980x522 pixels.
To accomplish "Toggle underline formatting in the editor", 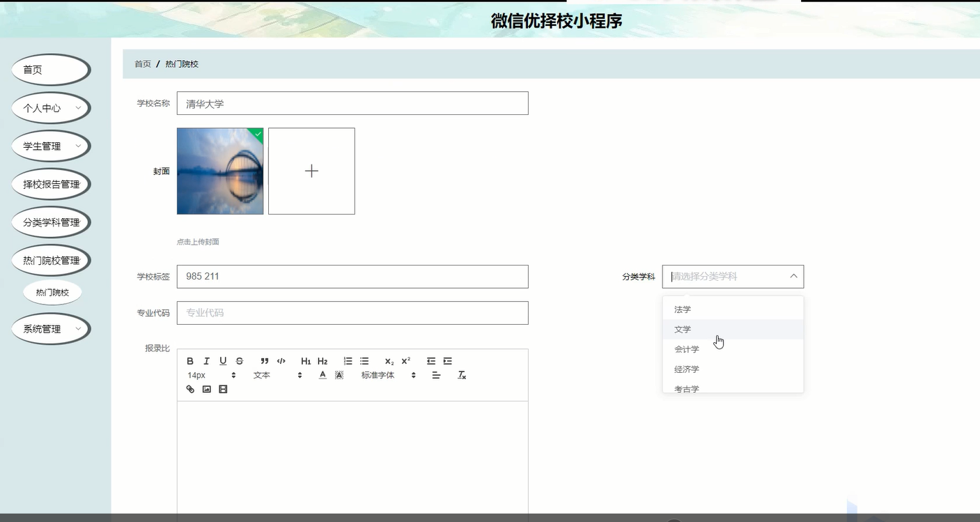I will [x=223, y=361].
